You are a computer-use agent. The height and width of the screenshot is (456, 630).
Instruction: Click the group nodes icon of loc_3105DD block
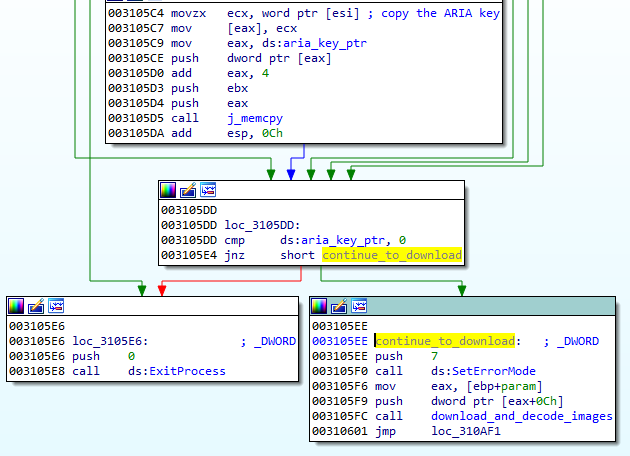pos(208,190)
